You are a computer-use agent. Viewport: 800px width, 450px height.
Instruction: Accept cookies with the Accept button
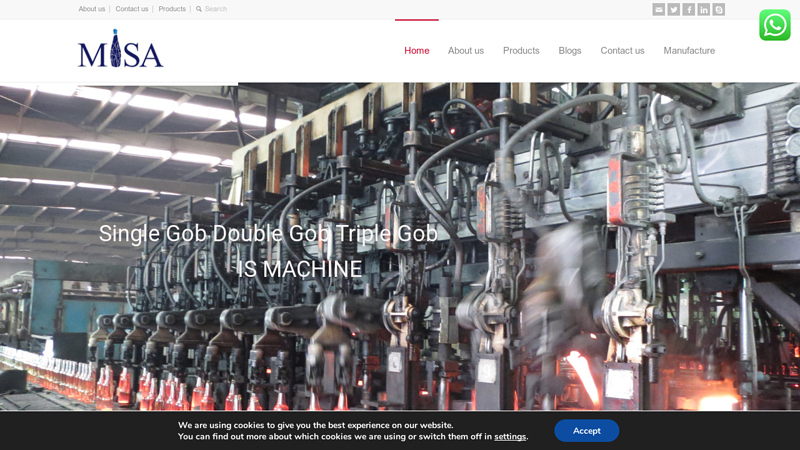587,431
